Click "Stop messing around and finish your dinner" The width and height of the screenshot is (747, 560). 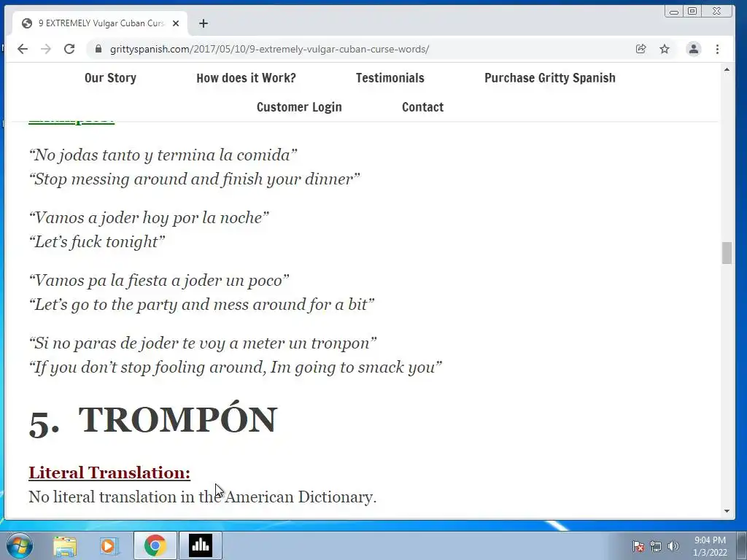[x=194, y=179]
